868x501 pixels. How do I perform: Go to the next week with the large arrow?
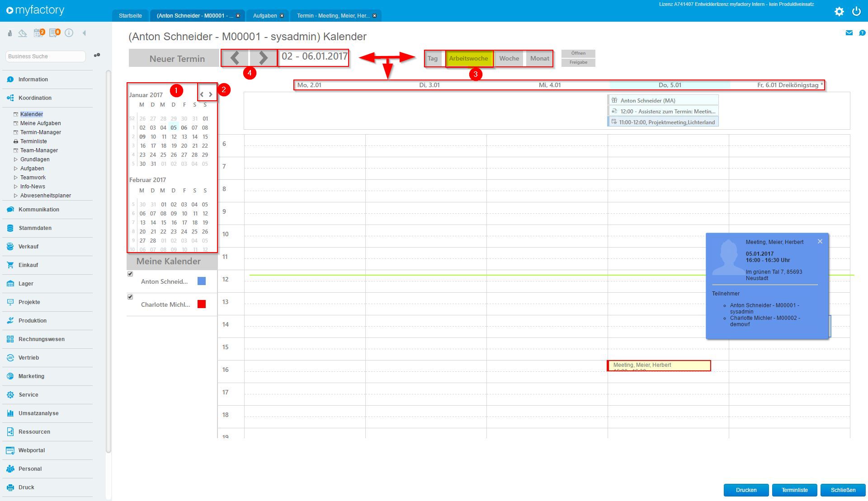[x=263, y=58]
